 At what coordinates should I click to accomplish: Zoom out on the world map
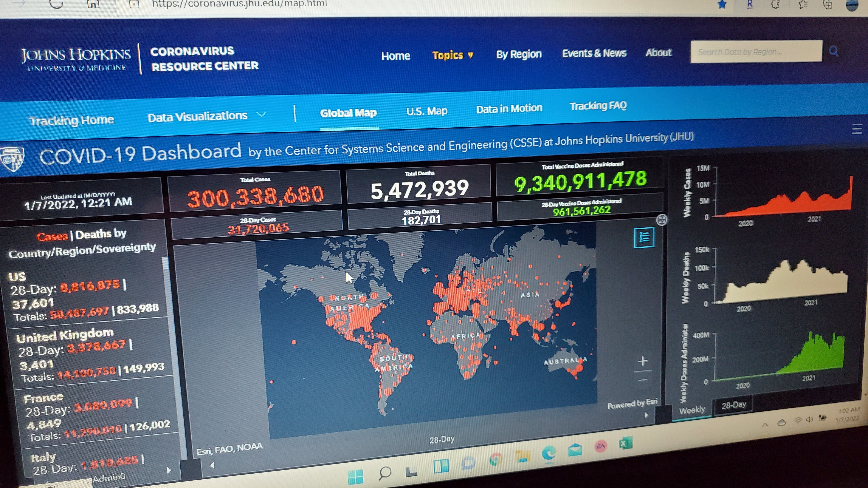click(643, 380)
